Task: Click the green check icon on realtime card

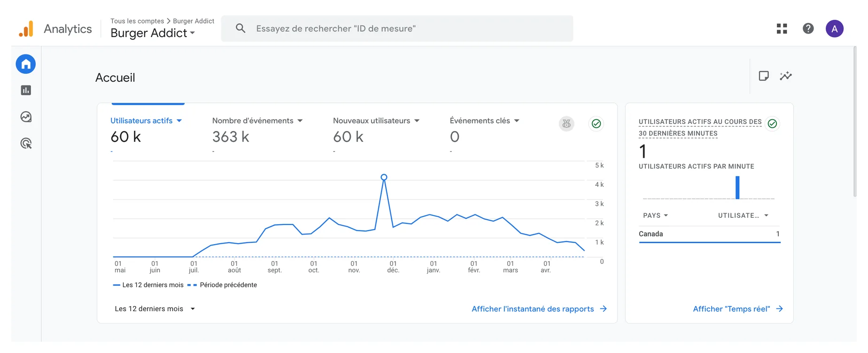Action: 772,124
